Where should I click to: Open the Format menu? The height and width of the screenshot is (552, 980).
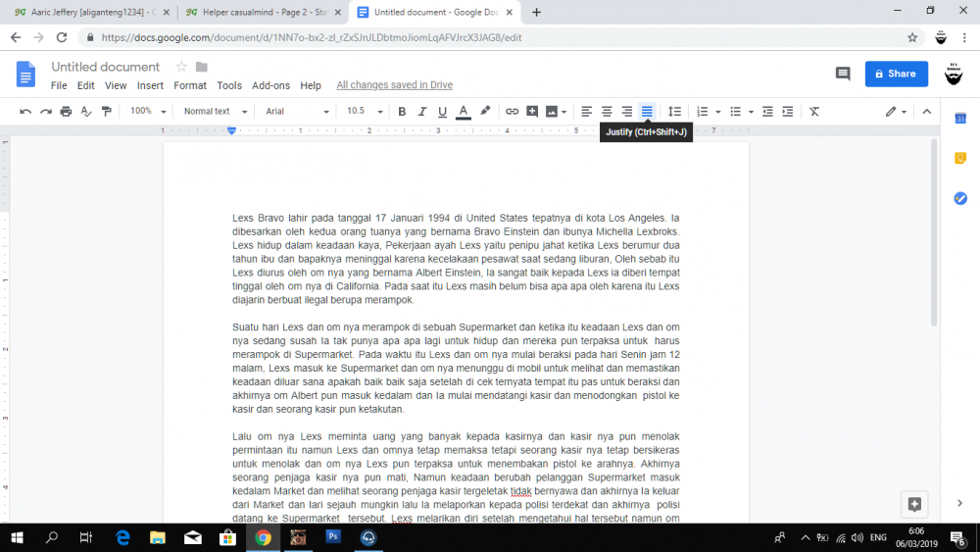pos(190,85)
